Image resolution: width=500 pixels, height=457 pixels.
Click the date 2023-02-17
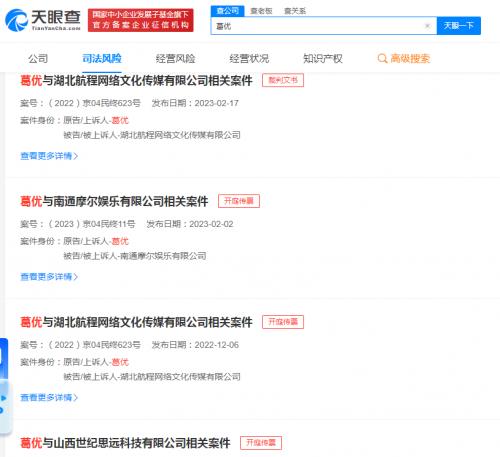coord(217,103)
